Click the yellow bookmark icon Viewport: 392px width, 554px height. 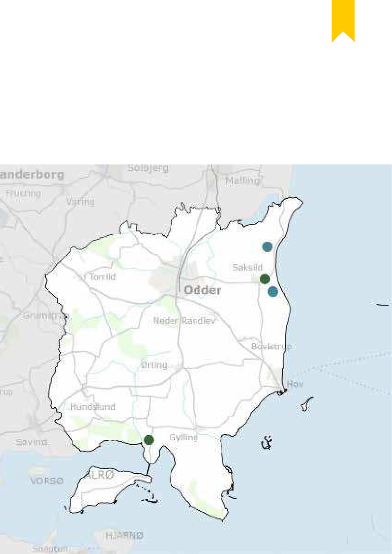click(343, 20)
